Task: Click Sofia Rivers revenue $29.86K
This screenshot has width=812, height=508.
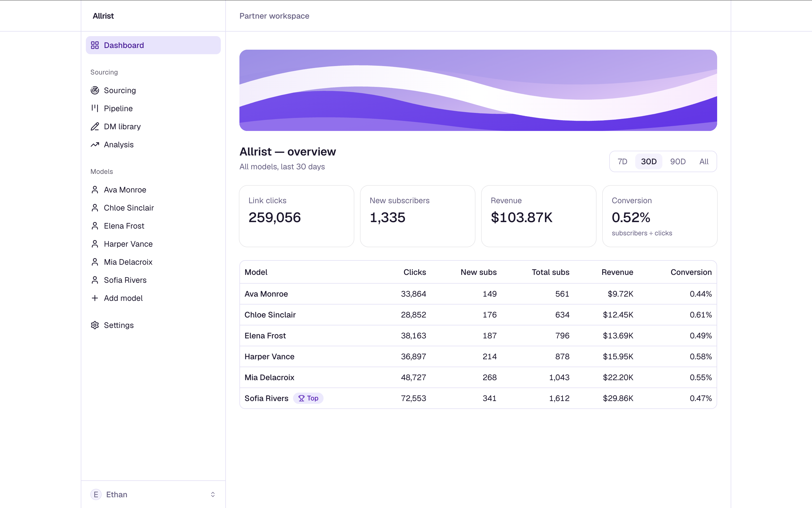Action: (618, 398)
